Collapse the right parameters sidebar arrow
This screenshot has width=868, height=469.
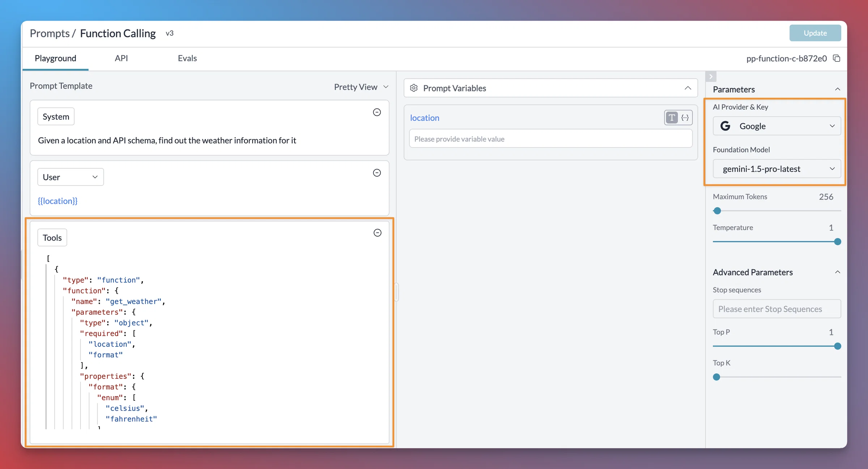[711, 76]
